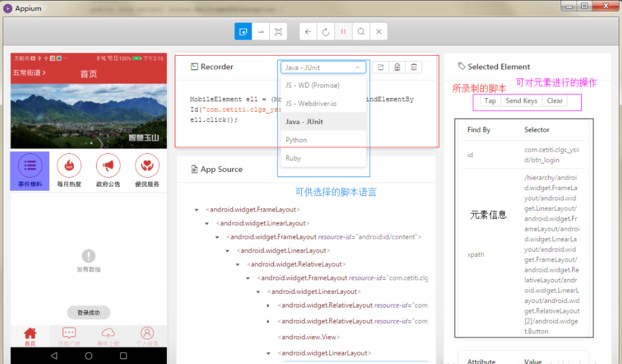Show boilerplate code icon in Recorder

381,67
